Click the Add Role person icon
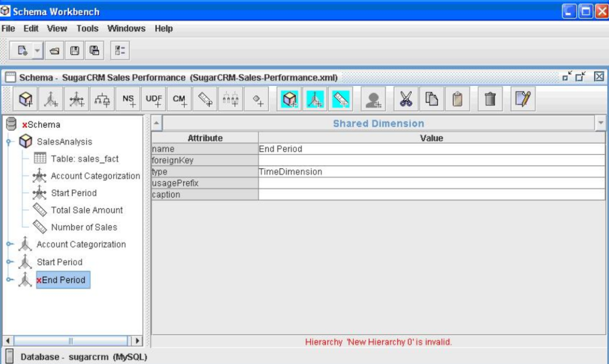The width and height of the screenshot is (609, 364). [x=373, y=99]
